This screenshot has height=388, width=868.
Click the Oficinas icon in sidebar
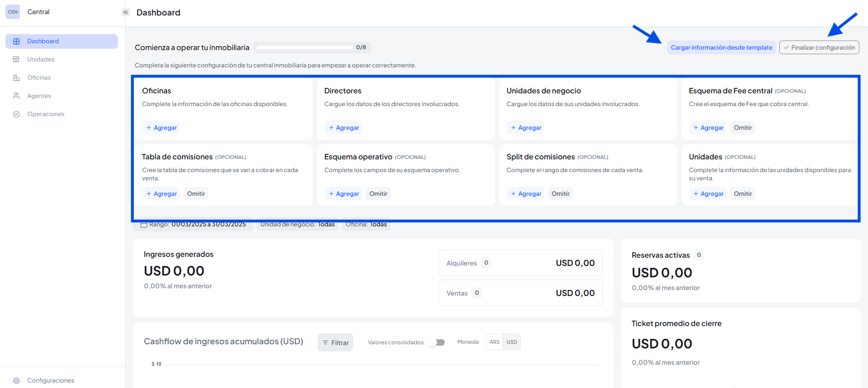pos(16,78)
